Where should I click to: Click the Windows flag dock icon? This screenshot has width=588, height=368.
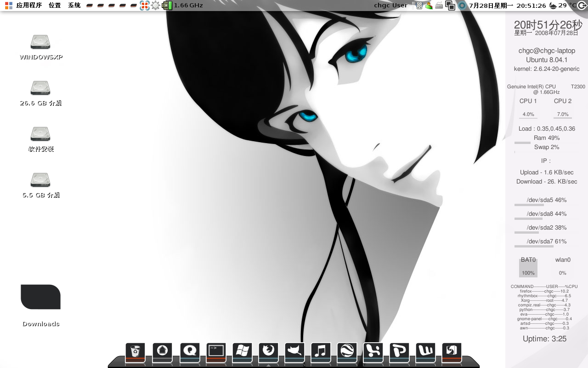(242, 352)
